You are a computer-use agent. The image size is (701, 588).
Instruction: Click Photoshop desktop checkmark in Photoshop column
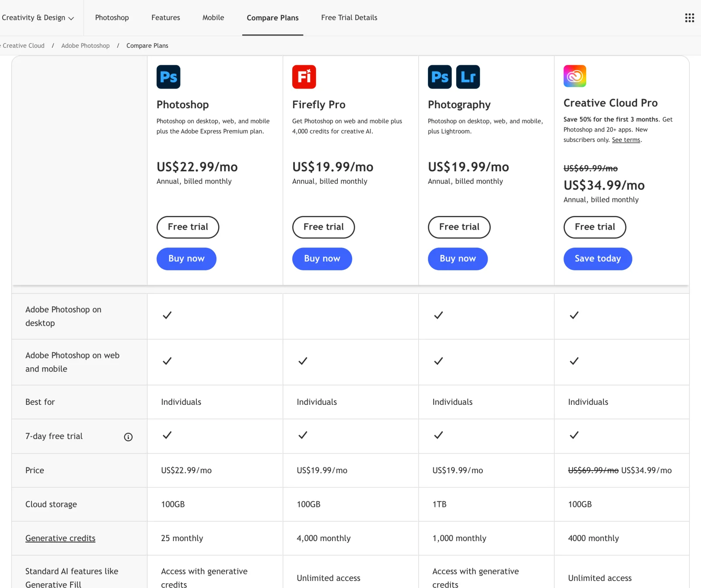[167, 315]
